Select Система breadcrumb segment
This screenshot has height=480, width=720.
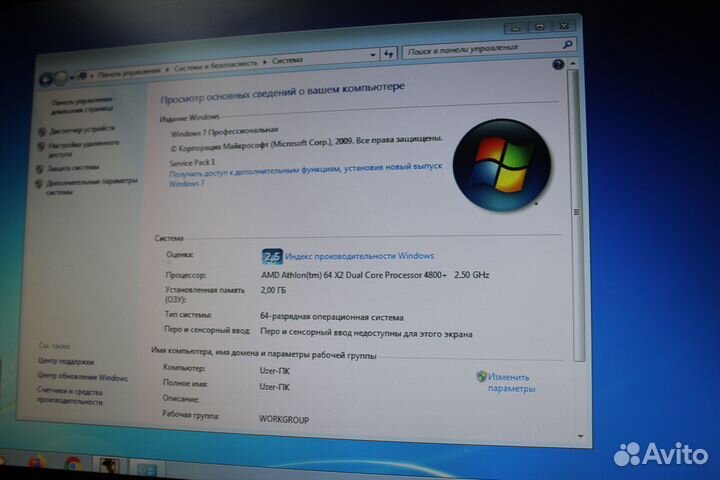point(287,60)
